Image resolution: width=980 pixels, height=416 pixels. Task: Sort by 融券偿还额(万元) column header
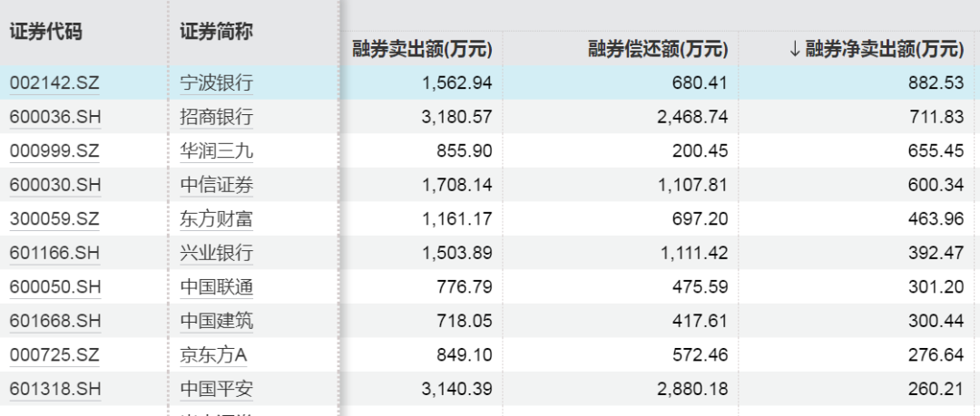(657, 49)
